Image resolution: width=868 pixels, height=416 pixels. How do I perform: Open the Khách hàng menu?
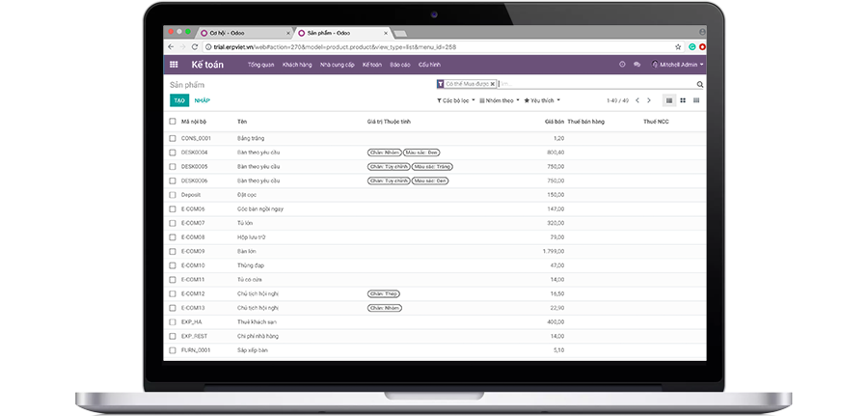click(297, 65)
